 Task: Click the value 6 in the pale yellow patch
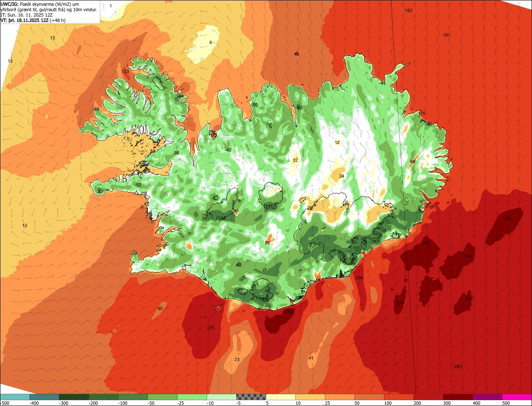[211, 42]
